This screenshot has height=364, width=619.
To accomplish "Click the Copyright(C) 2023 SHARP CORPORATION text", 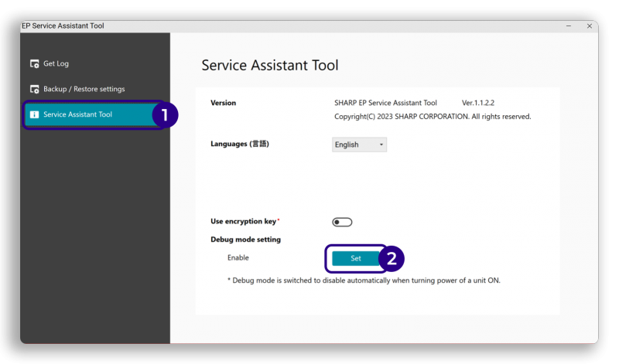I will pos(433,117).
